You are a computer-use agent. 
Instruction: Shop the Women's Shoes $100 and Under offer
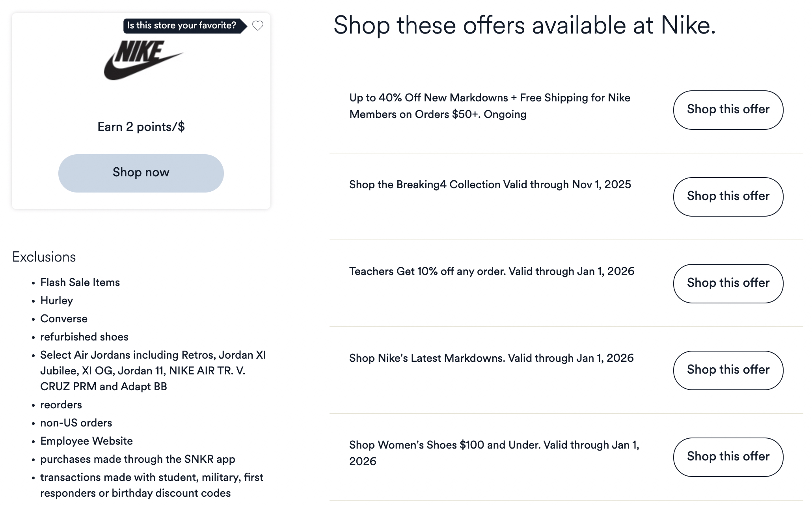point(728,457)
